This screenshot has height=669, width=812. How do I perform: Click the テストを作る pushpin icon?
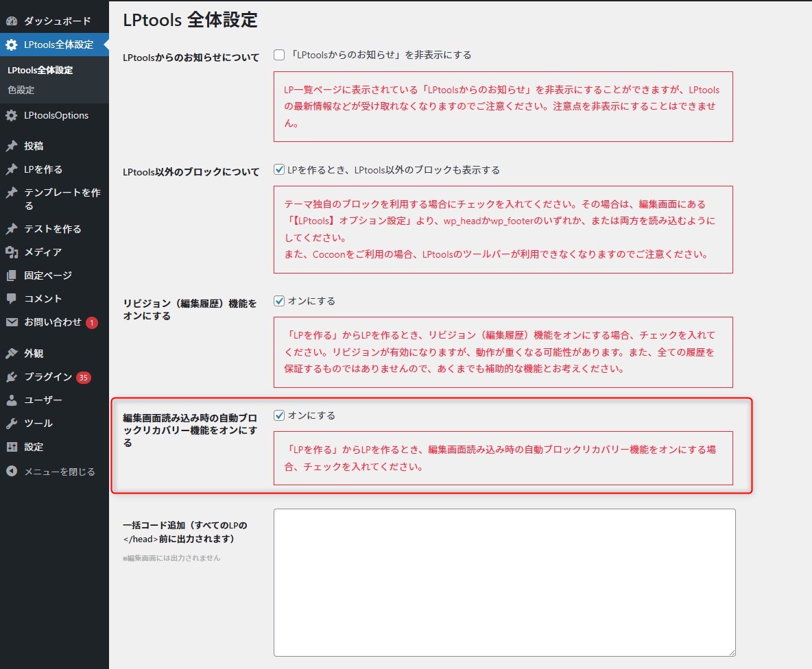(12, 229)
